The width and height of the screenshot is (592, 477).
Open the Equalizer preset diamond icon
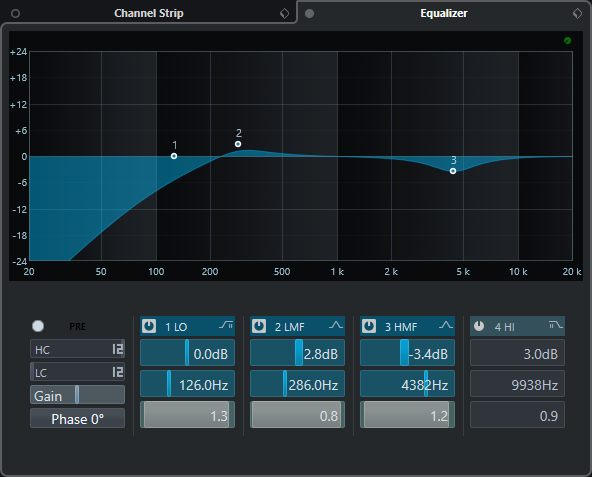click(577, 14)
